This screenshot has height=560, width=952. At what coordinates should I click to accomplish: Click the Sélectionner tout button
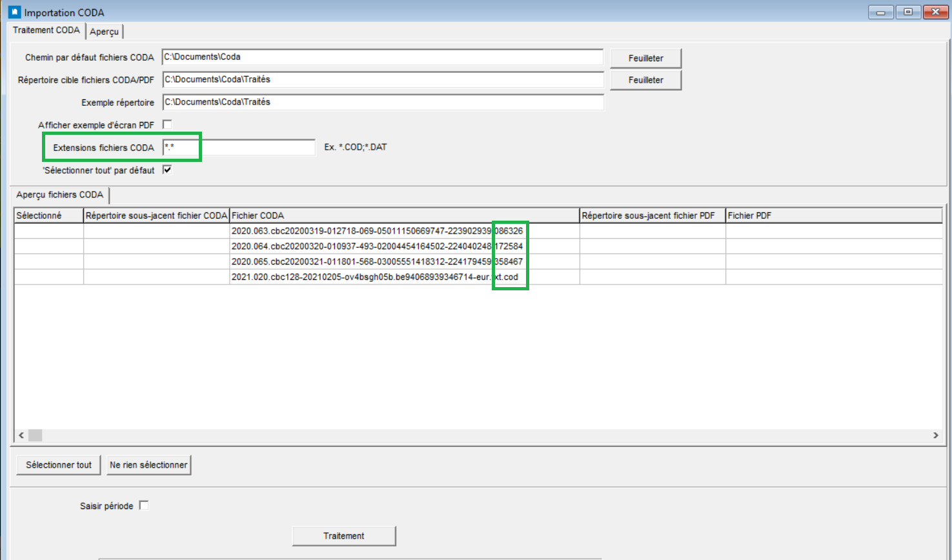click(x=59, y=465)
